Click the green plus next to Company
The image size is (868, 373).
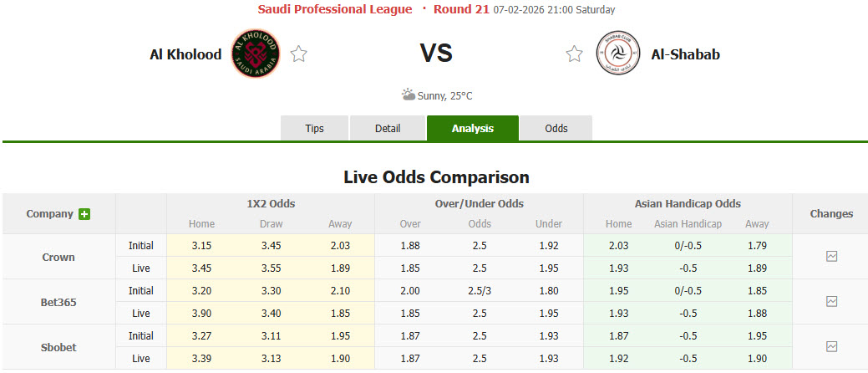84,214
